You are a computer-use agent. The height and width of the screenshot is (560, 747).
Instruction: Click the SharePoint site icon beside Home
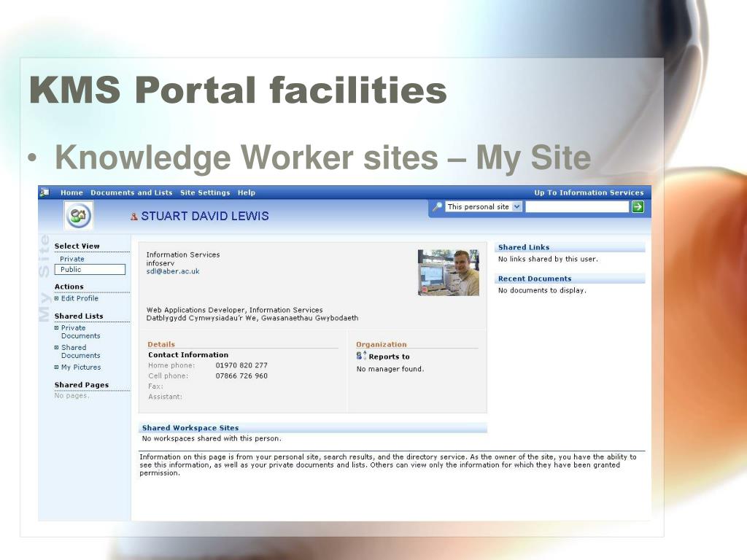tap(45, 192)
